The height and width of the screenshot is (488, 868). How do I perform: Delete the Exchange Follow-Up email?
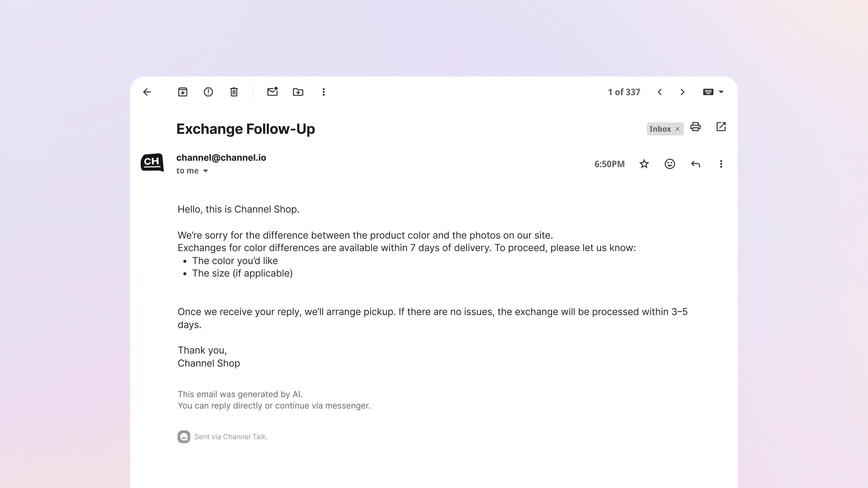tap(234, 92)
